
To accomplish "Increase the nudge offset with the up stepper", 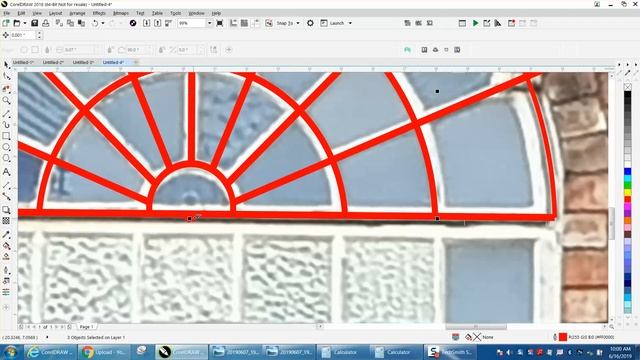I will (x=39, y=33).
